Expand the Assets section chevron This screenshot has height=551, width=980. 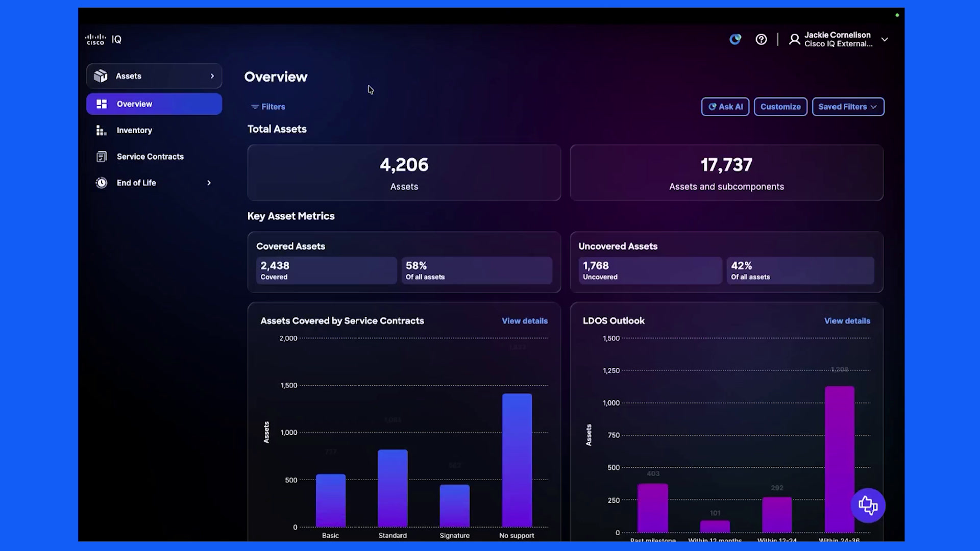[212, 76]
